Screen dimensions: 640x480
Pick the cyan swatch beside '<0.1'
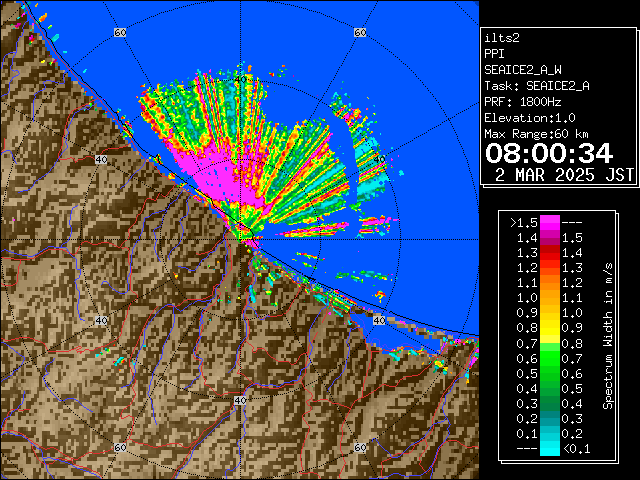pyautogui.click(x=550, y=448)
